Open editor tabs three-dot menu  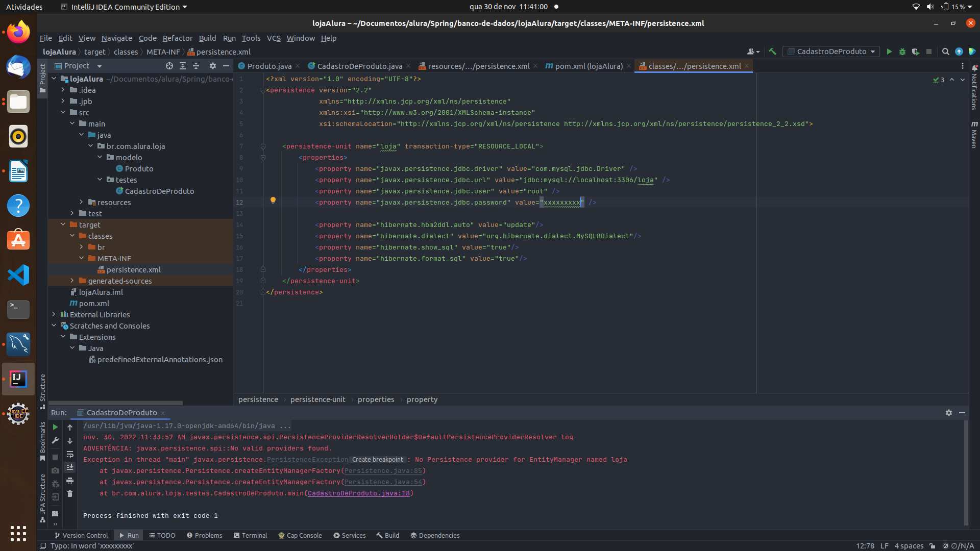click(x=963, y=66)
